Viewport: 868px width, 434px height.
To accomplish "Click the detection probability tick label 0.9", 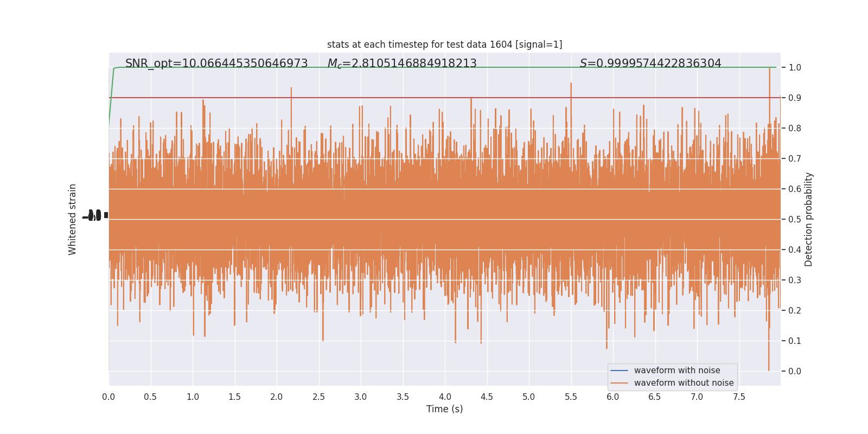I will [795, 98].
